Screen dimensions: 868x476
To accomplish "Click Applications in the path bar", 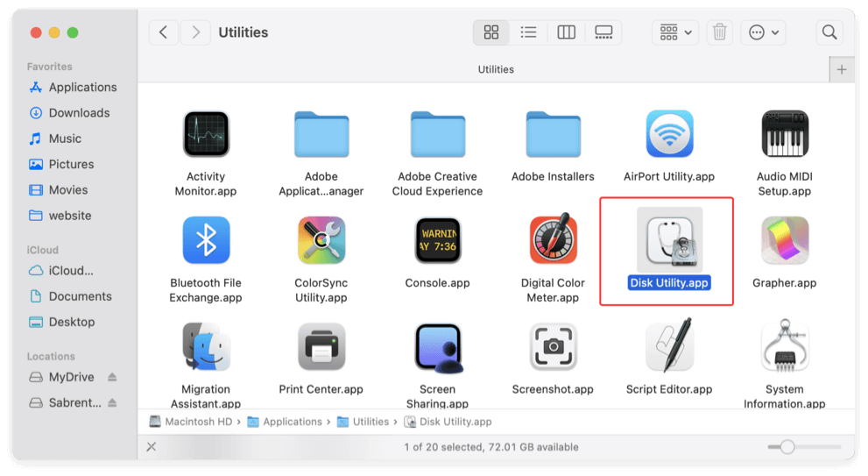I will (x=285, y=422).
